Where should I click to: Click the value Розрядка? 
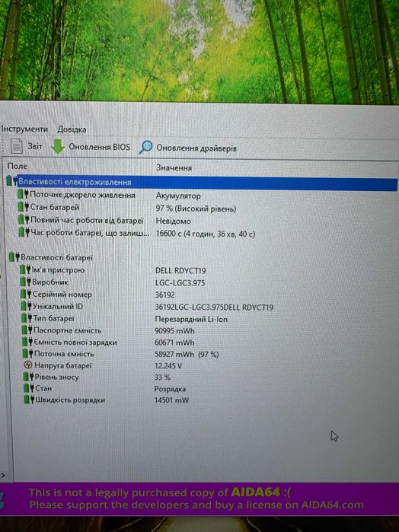click(x=170, y=389)
